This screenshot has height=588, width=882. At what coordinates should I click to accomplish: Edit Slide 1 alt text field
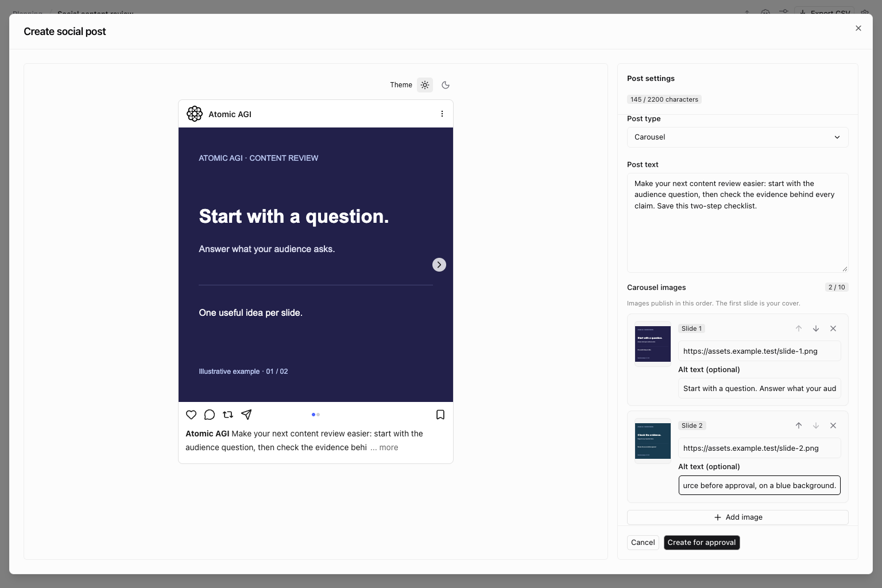coord(760,388)
